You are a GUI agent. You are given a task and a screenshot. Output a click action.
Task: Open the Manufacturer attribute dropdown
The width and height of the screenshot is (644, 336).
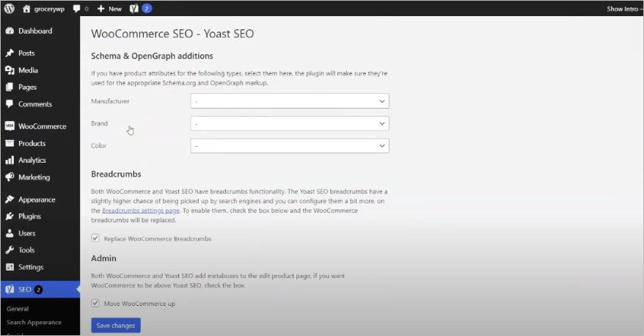coord(290,101)
